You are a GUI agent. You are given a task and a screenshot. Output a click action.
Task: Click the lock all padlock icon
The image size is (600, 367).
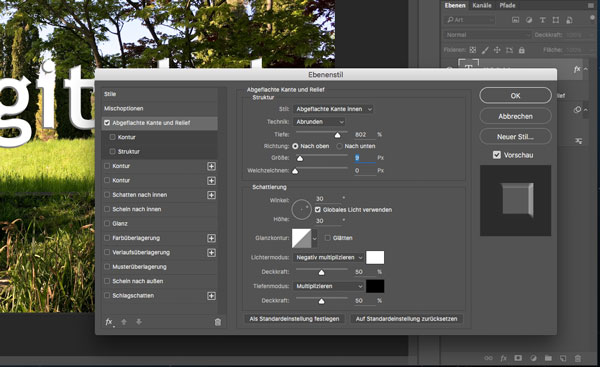(522, 50)
